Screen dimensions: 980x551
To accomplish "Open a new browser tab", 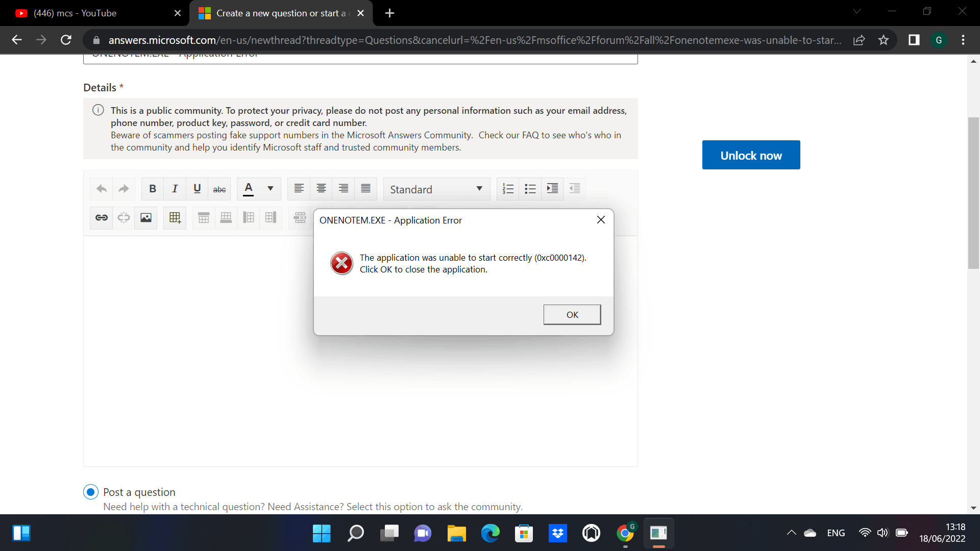I will pyautogui.click(x=389, y=13).
